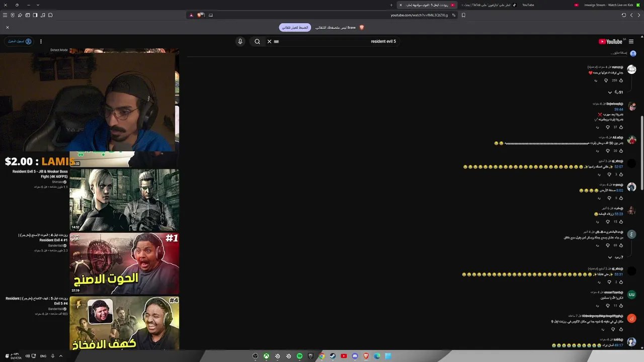Like the comment by @Ali.s0
This screenshot has width=644, height=362.
point(621,151)
